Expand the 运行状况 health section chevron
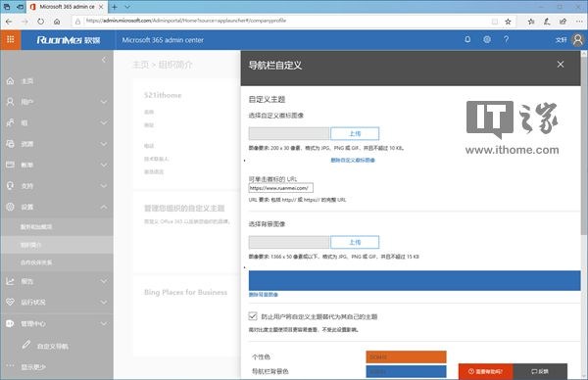Screen dimensions: 588x380 [104, 302]
